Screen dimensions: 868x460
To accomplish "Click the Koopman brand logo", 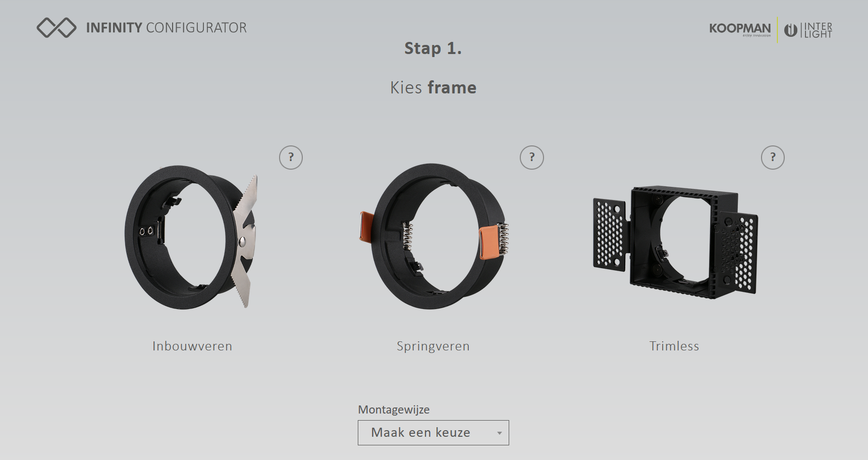I will click(x=740, y=29).
